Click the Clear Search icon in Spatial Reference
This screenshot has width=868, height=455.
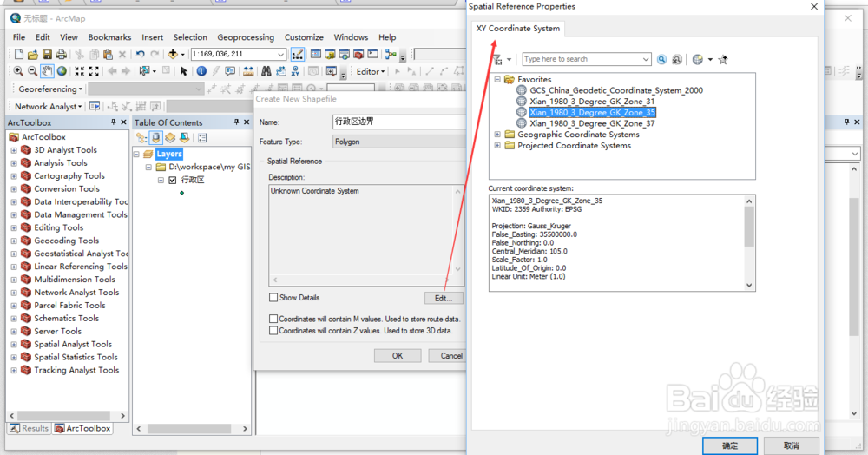(x=677, y=60)
